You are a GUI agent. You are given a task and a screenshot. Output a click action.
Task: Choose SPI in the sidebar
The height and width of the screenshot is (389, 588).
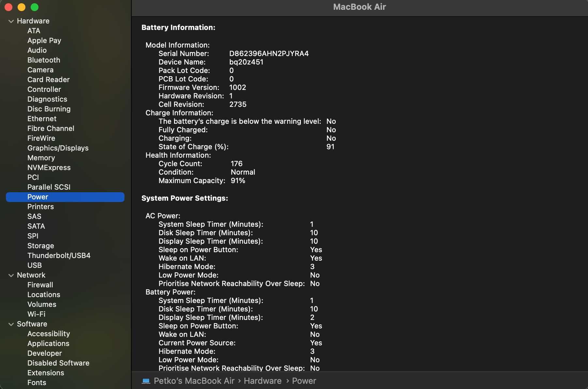(x=33, y=236)
